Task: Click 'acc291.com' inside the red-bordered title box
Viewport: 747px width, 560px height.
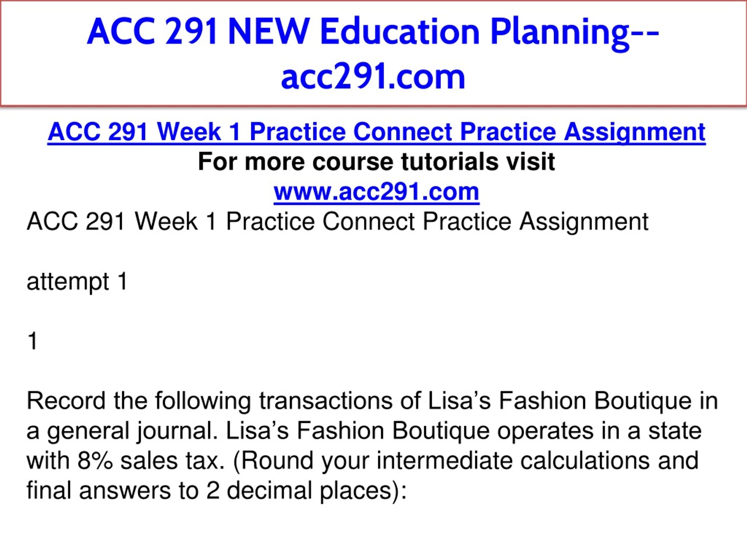Action: (x=373, y=77)
